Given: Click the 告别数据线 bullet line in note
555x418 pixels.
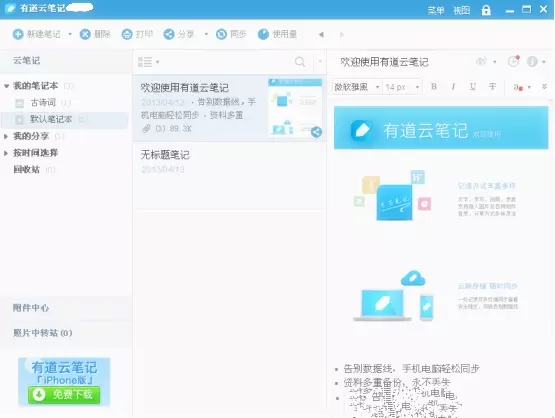Looking at the screenshot, I should coord(411,369).
